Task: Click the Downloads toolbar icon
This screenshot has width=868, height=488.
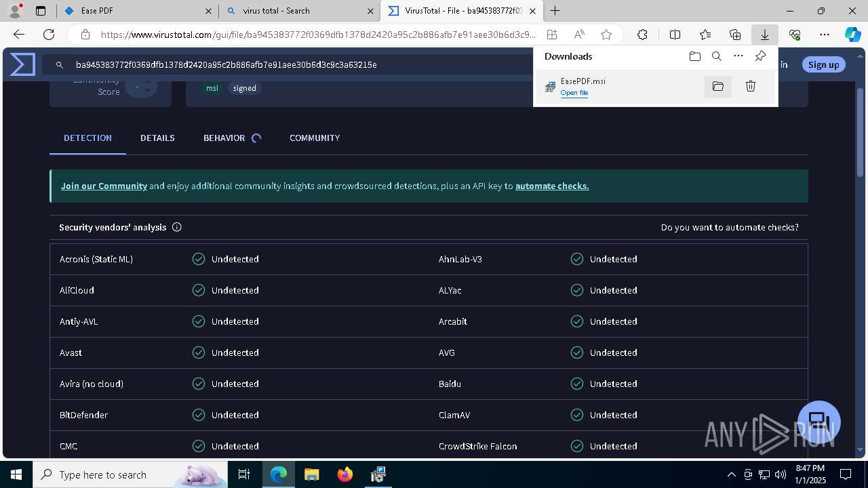Action: point(764,35)
